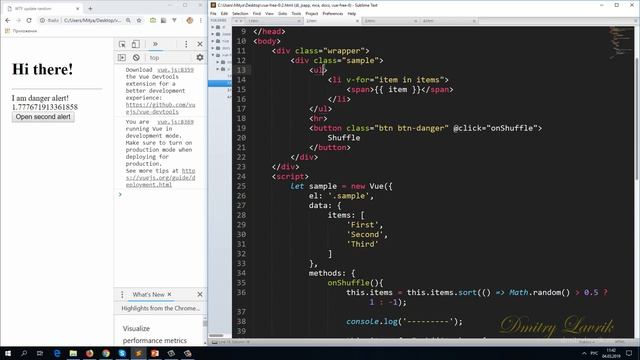Screen dimensions: 640x360
Task: Open drawer three-dot menu
Action: pyautogui.click(x=122, y=294)
